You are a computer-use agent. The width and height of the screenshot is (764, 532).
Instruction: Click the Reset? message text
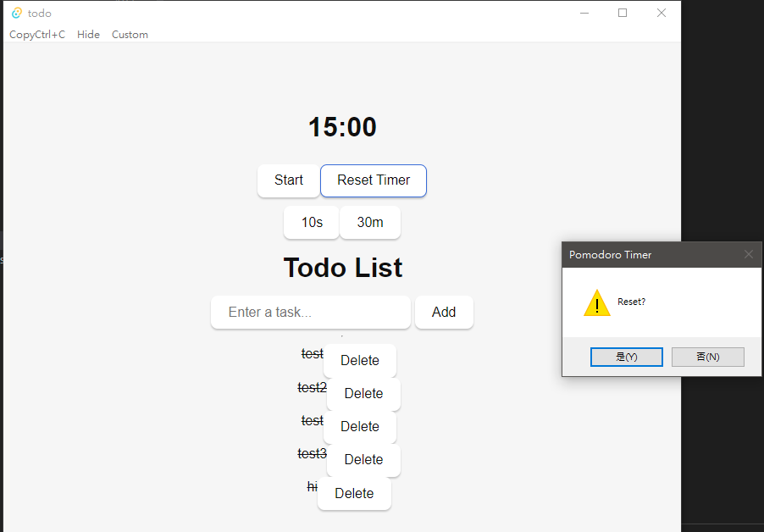pos(631,302)
